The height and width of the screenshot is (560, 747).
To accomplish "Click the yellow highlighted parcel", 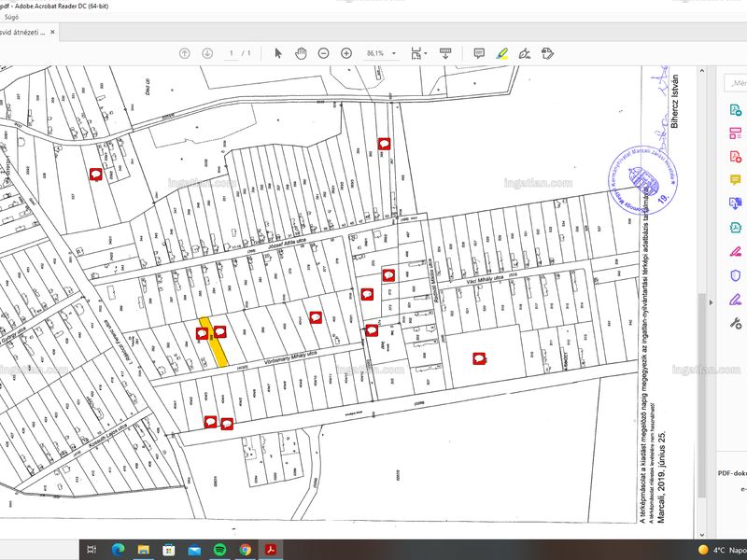I will [x=214, y=343].
